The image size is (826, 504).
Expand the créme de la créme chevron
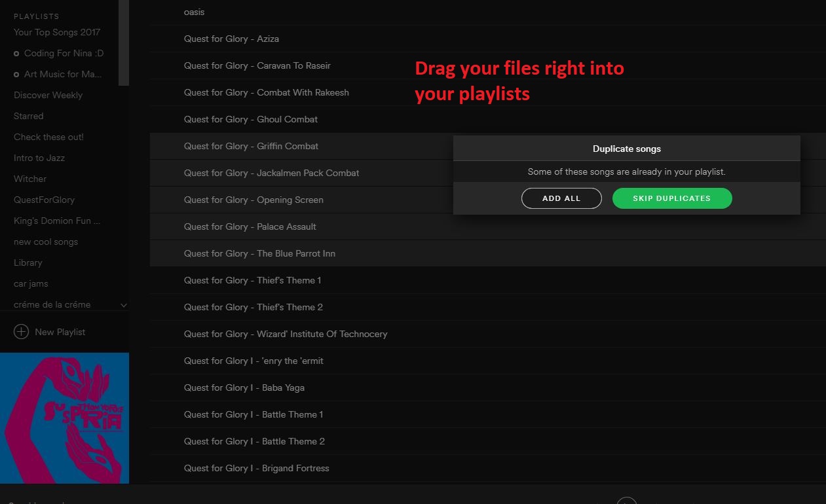[x=123, y=304]
